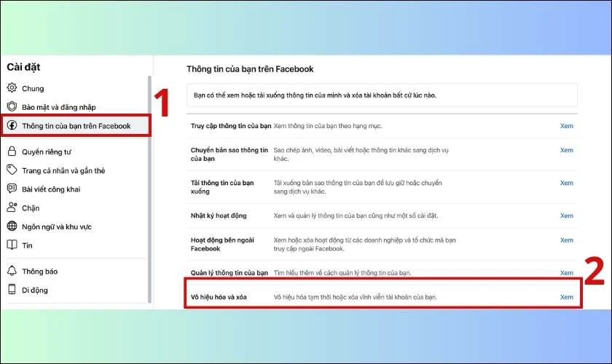Click description Xem hoặc xóa hoạt động từ các doanh nghiệp
The width and height of the screenshot is (612, 364).
tap(364, 244)
